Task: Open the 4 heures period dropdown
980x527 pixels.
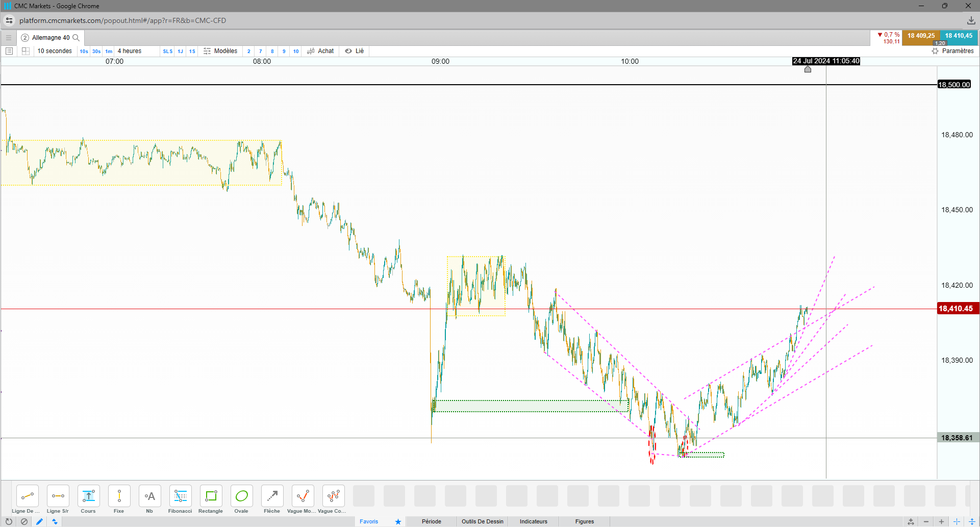Action: (x=130, y=51)
